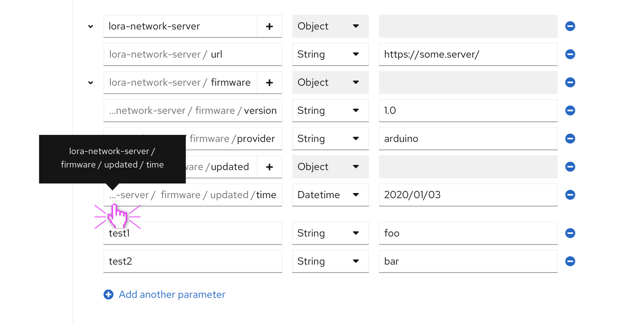Screen dimensions: 644x324
Task: Edit the version value 1.0 field
Action: coord(468,110)
